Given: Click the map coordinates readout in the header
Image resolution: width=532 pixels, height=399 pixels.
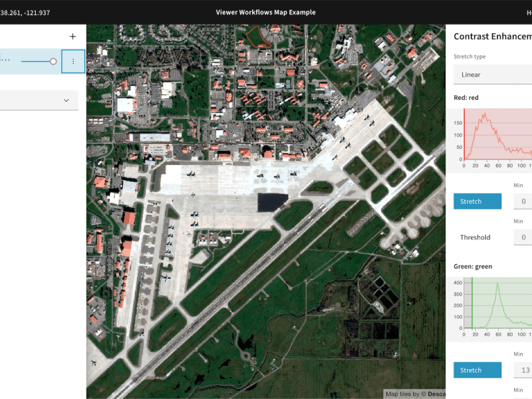Looking at the screenshot, I should pyautogui.click(x=25, y=12).
